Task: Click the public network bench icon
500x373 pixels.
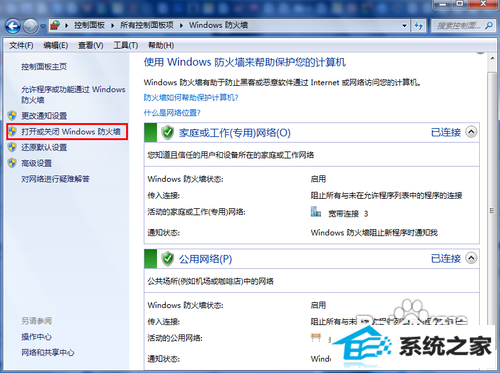Action: 316,337
